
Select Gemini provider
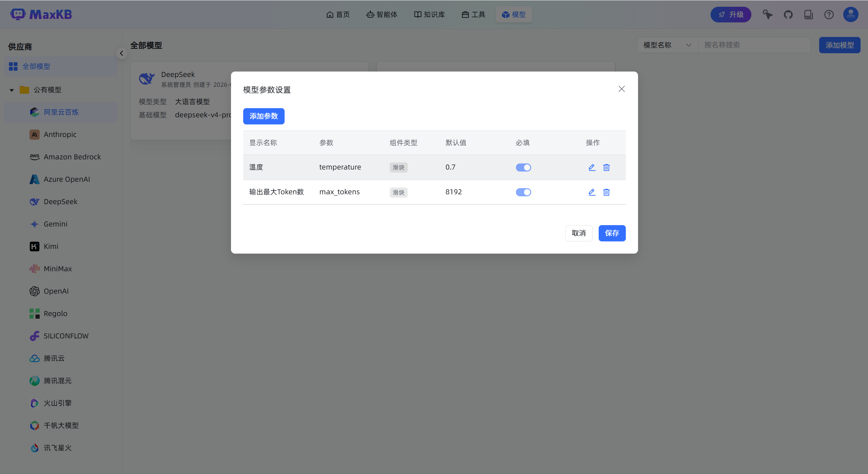[x=61, y=224]
